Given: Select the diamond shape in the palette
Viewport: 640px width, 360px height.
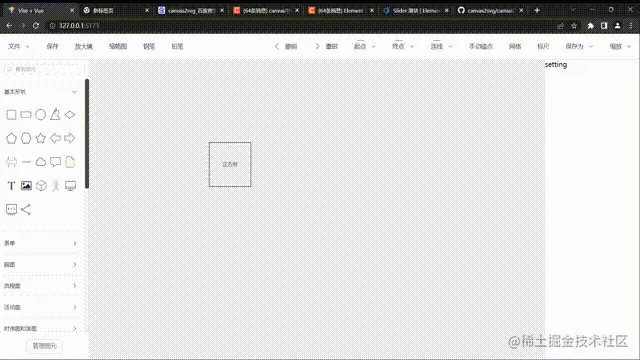Looking at the screenshot, I should tap(70, 115).
